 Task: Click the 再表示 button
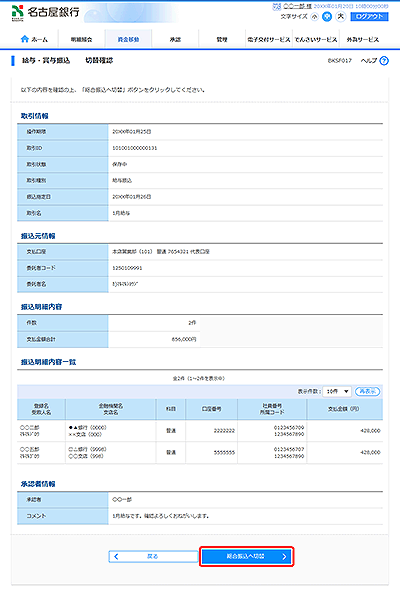coord(367,391)
